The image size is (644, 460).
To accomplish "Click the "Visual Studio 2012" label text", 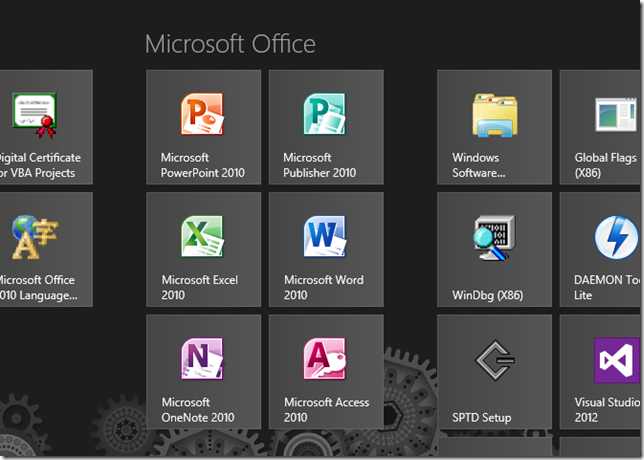I will [x=607, y=410].
